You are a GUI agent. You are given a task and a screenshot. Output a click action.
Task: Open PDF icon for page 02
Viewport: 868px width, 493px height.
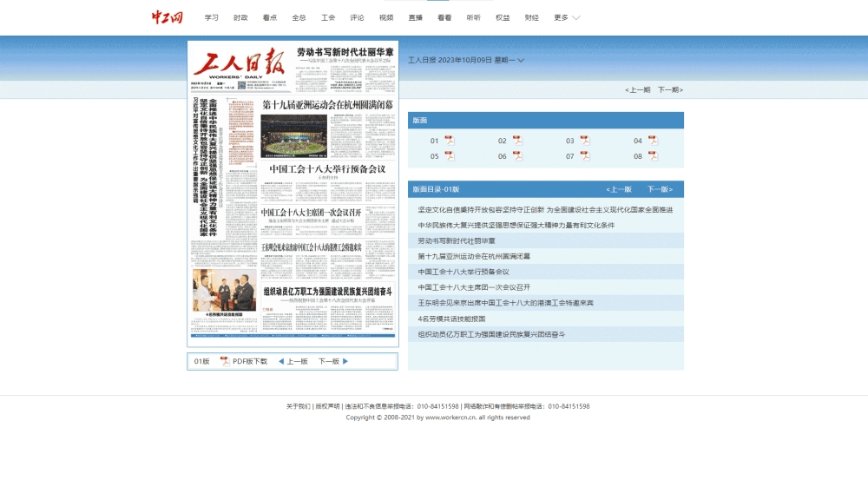pyautogui.click(x=517, y=141)
